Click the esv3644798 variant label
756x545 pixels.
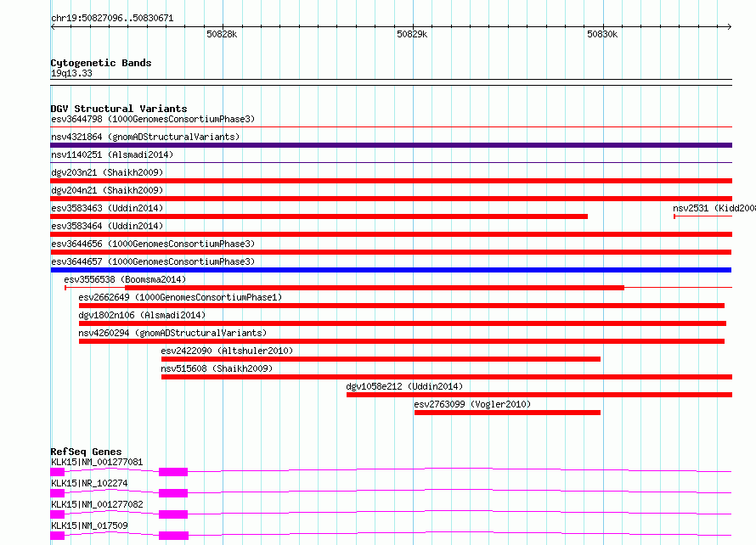click(x=153, y=119)
